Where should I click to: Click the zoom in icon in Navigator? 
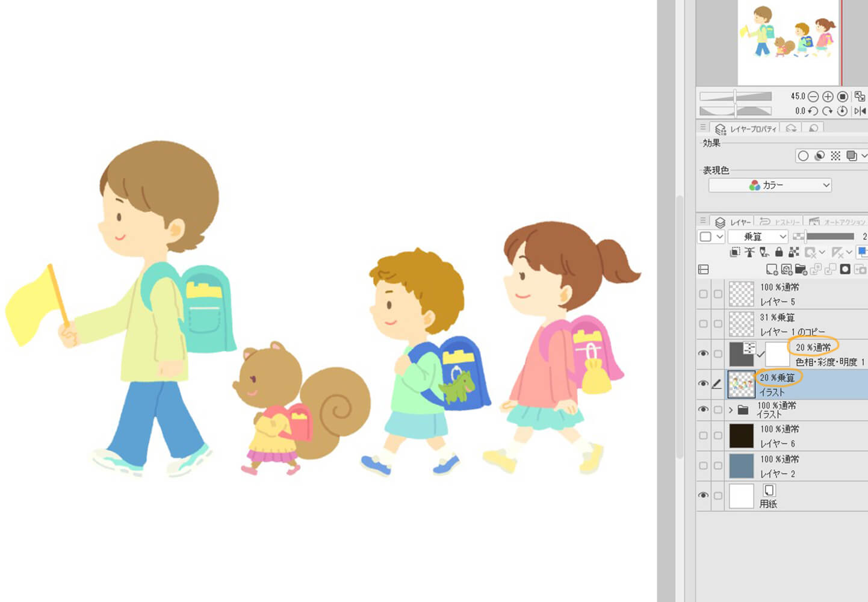point(828,96)
